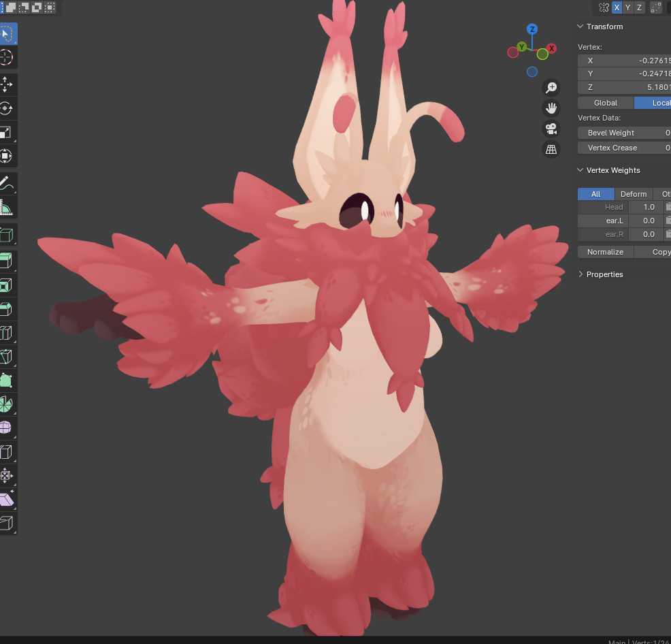
Task: Select Local coordinate space
Action: tap(653, 103)
